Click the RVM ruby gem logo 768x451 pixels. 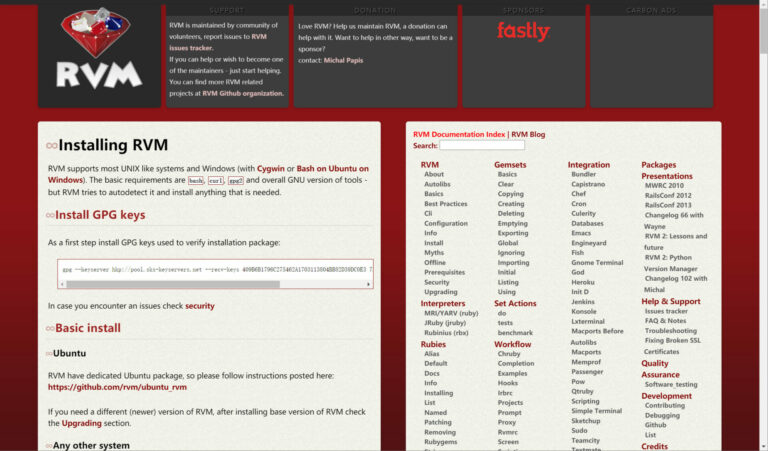tap(99, 48)
